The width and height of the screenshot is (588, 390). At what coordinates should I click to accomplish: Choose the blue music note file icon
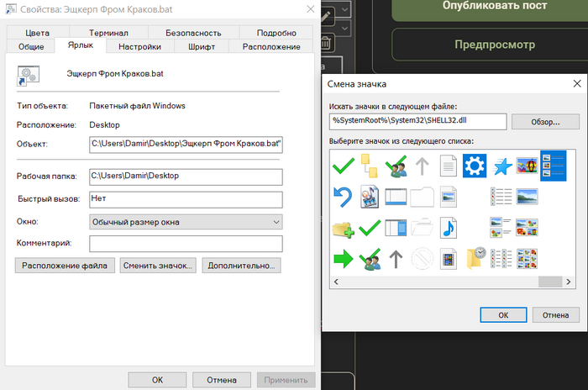click(x=449, y=227)
